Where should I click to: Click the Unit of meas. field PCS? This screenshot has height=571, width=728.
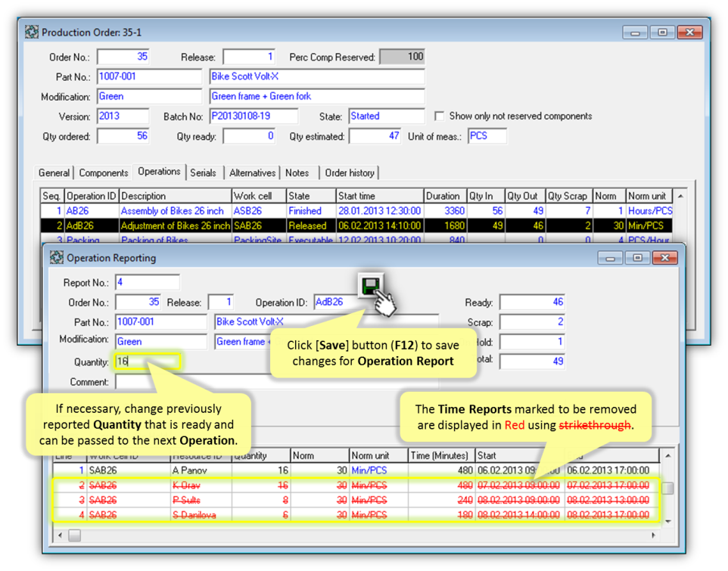click(487, 136)
